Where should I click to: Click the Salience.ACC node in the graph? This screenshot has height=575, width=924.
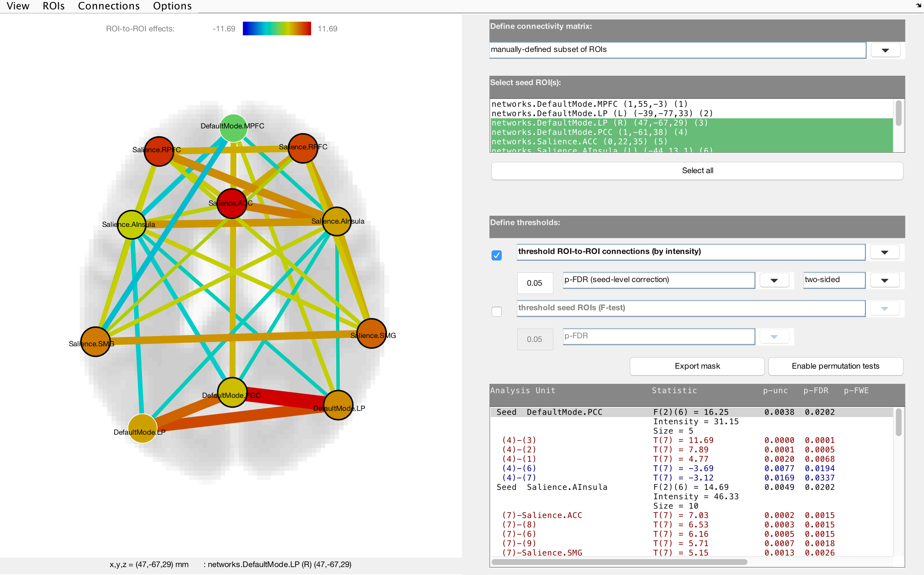pos(232,203)
